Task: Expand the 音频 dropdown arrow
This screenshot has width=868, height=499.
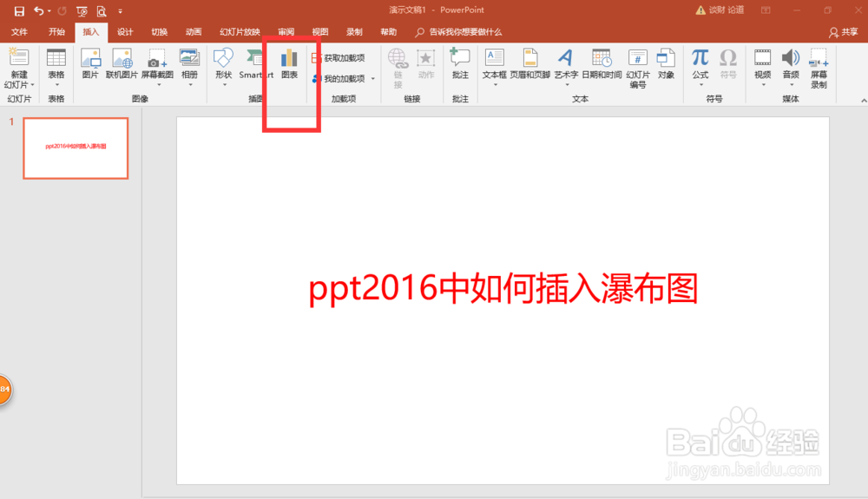Action: (791, 85)
